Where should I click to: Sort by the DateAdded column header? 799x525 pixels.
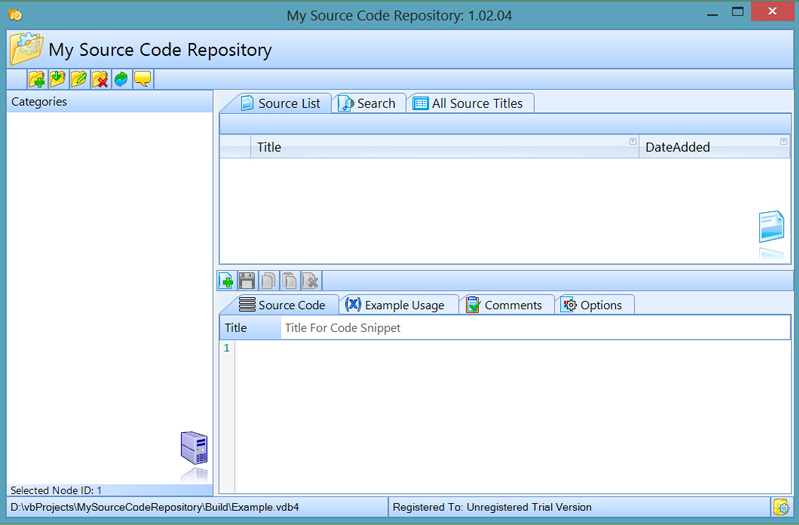pyautogui.click(x=714, y=147)
